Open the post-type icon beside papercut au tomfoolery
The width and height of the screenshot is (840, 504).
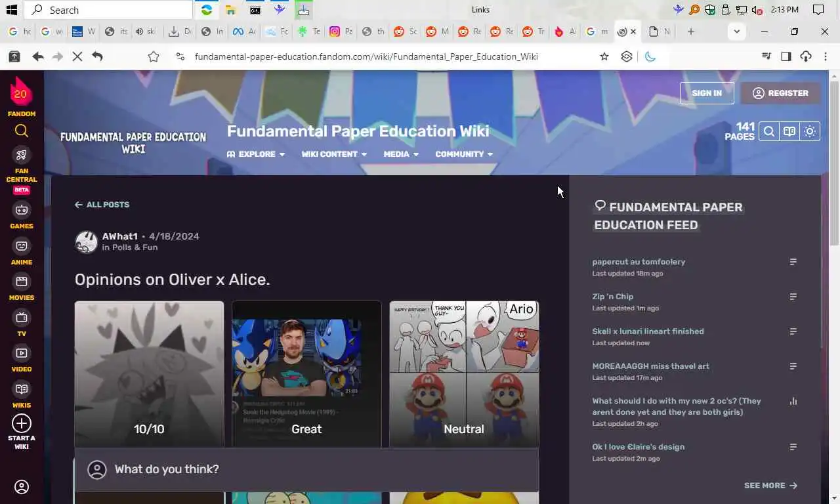793,262
